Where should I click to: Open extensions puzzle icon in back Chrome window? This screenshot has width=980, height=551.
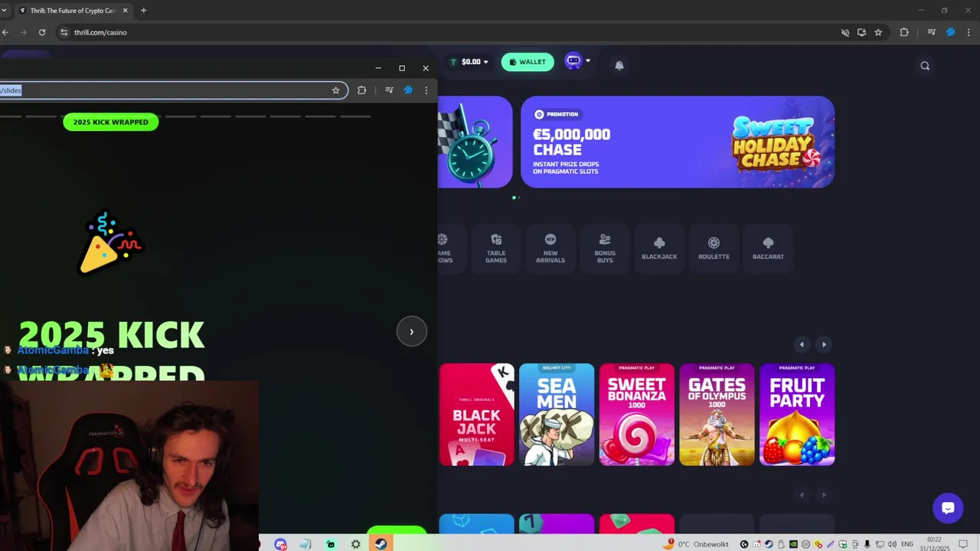904,32
